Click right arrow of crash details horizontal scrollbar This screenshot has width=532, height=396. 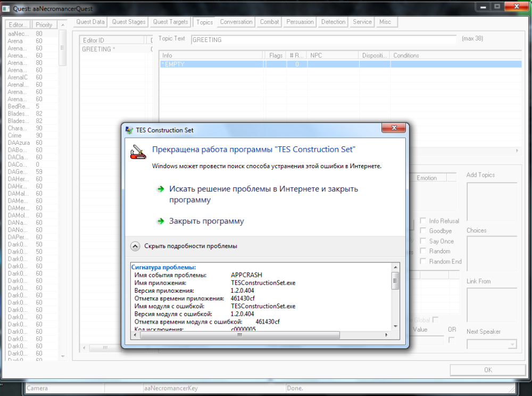(386, 335)
